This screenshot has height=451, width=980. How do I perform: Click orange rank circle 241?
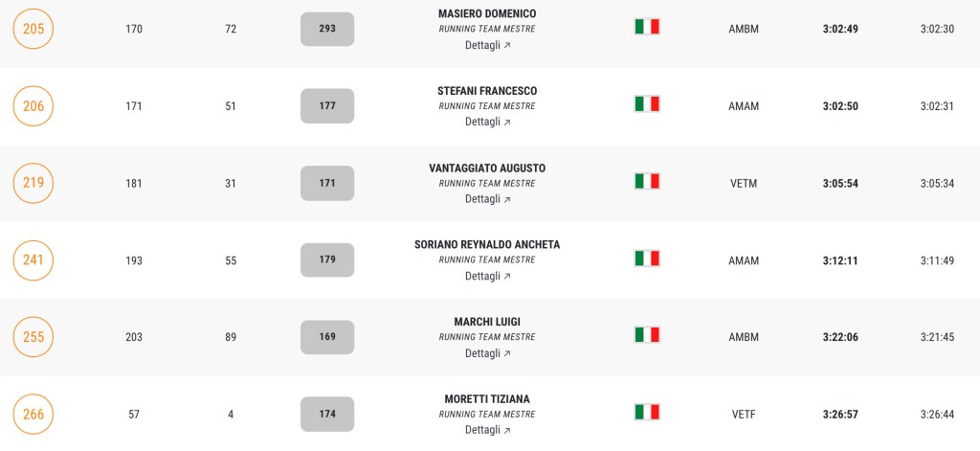tap(33, 260)
